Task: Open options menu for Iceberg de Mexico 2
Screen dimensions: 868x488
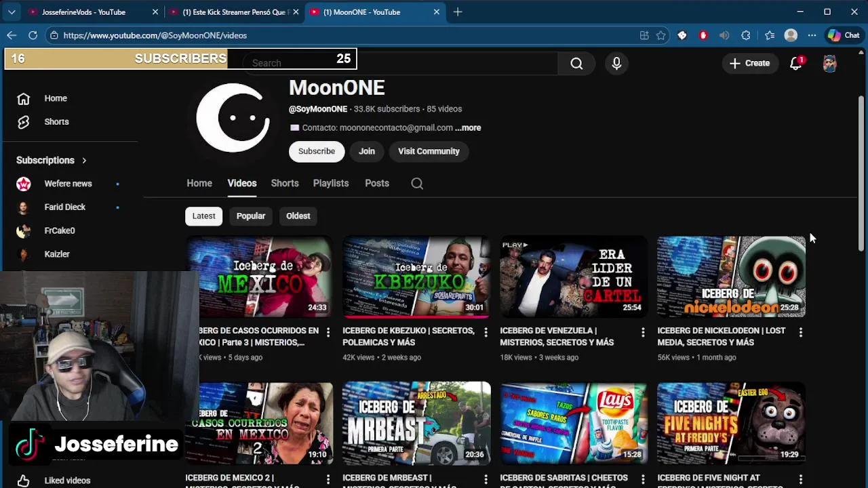Action: pyautogui.click(x=328, y=479)
